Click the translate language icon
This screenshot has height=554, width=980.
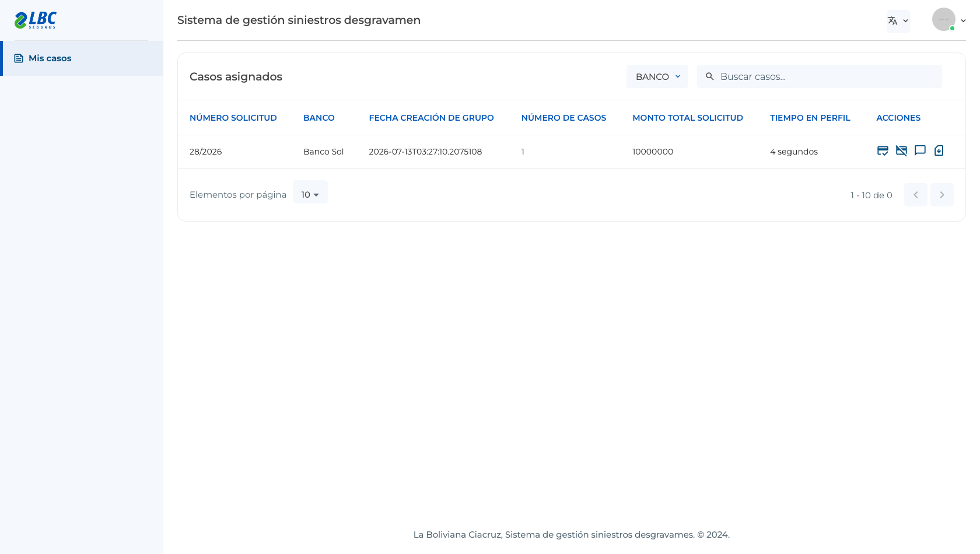(892, 21)
